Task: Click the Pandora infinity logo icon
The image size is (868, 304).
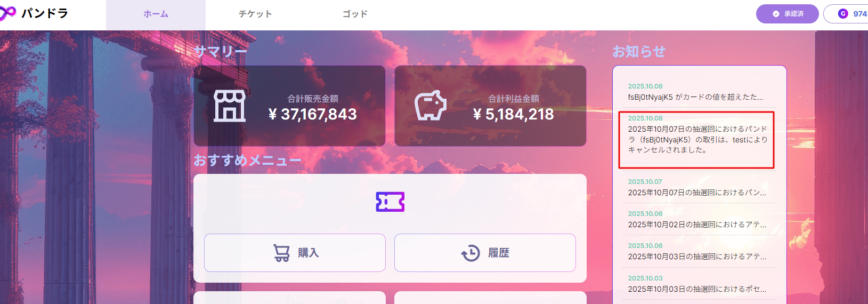Action: [7, 13]
